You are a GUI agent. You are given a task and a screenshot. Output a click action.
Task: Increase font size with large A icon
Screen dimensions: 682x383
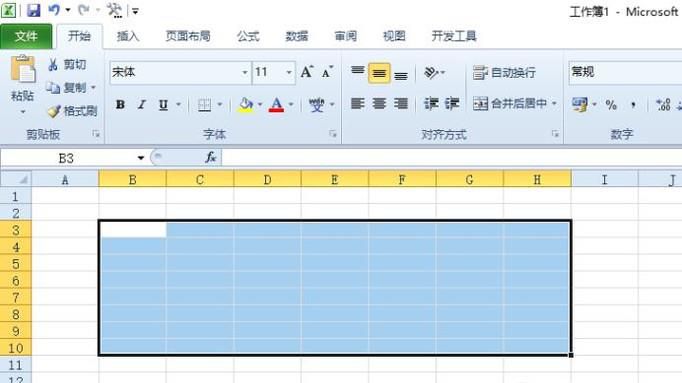[x=307, y=72]
